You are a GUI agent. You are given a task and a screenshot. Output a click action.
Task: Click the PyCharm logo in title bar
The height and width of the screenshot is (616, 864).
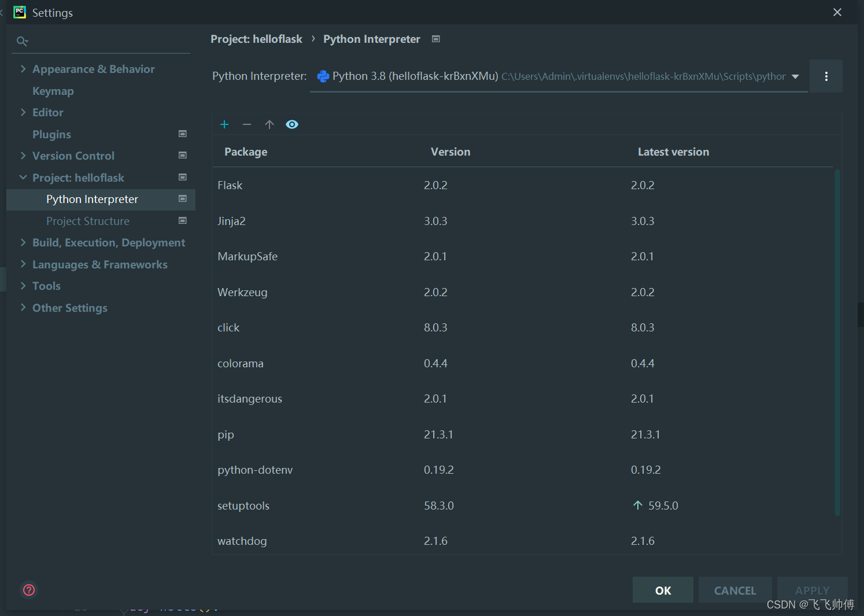(x=20, y=12)
